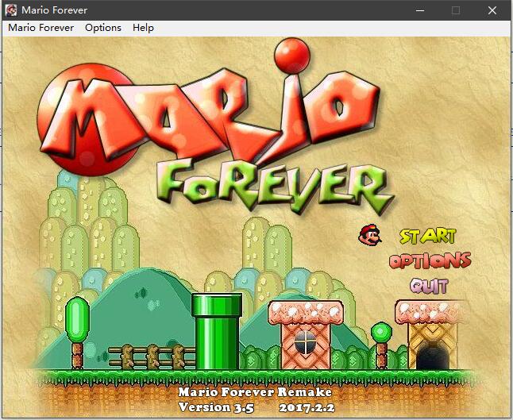The height and width of the screenshot is (420, 513).
Task: Open the Options menu in menu bar
Action: click(103, 28)
